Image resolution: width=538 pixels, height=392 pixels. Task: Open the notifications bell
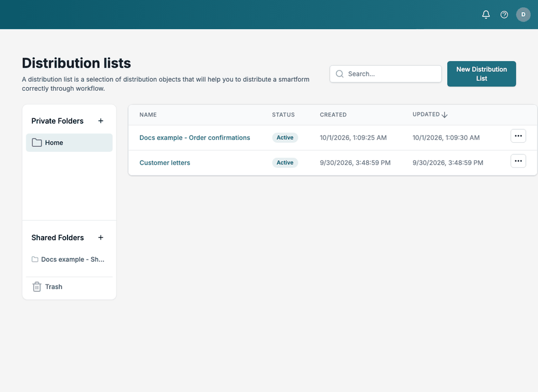tap(486, 14)
